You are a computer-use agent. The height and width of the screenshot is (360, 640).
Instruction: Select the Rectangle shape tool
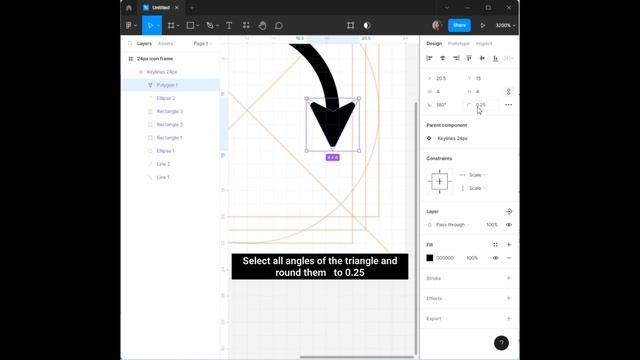190,25
